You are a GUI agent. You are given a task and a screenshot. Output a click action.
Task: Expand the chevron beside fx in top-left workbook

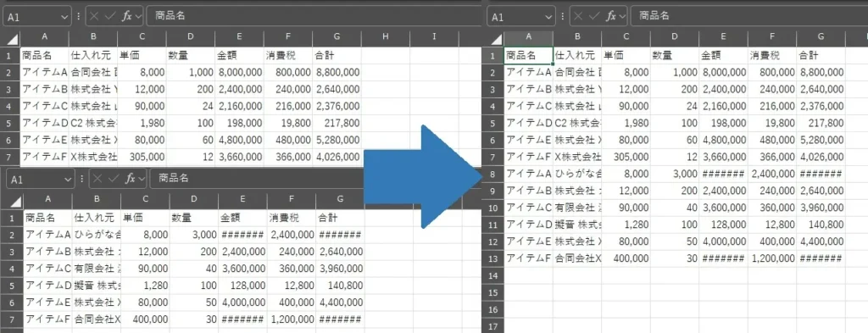coord(137,17)
